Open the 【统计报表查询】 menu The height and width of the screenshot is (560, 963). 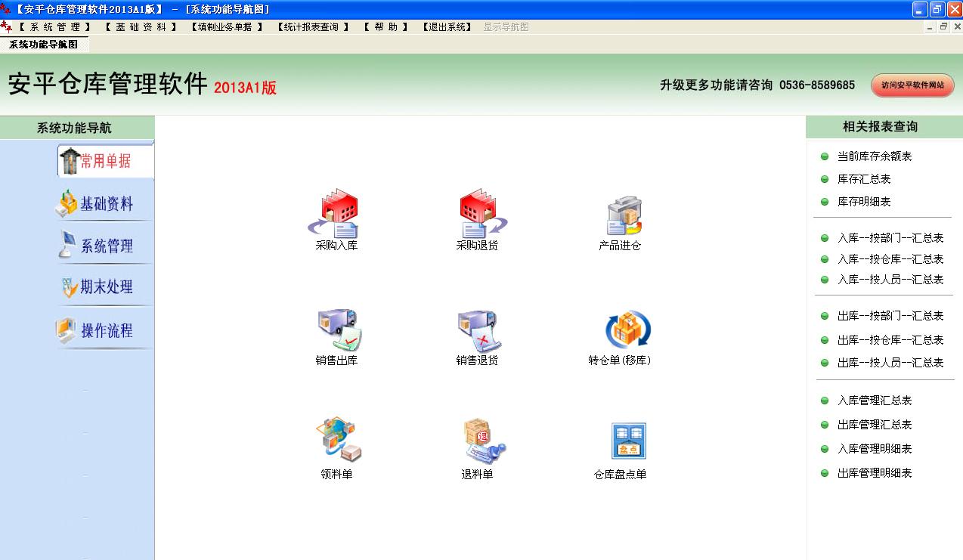[312, 27]
